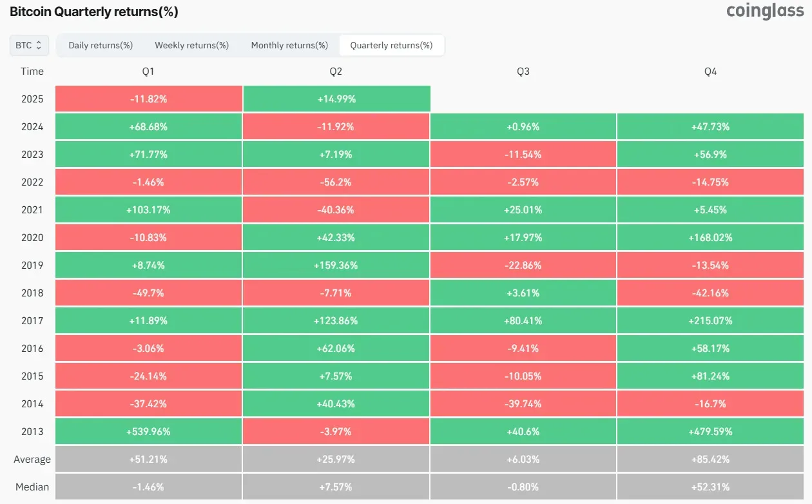Click the Q4 column header

click(711, 72)
